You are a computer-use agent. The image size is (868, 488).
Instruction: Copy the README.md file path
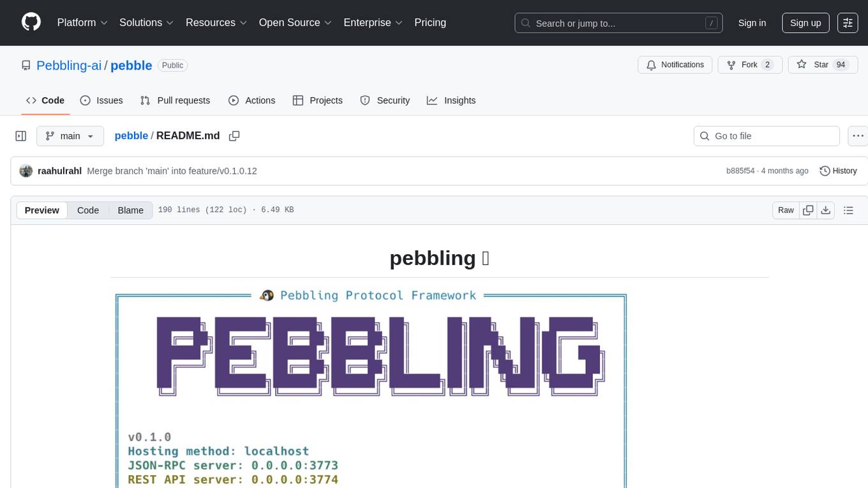coord(234,136)
